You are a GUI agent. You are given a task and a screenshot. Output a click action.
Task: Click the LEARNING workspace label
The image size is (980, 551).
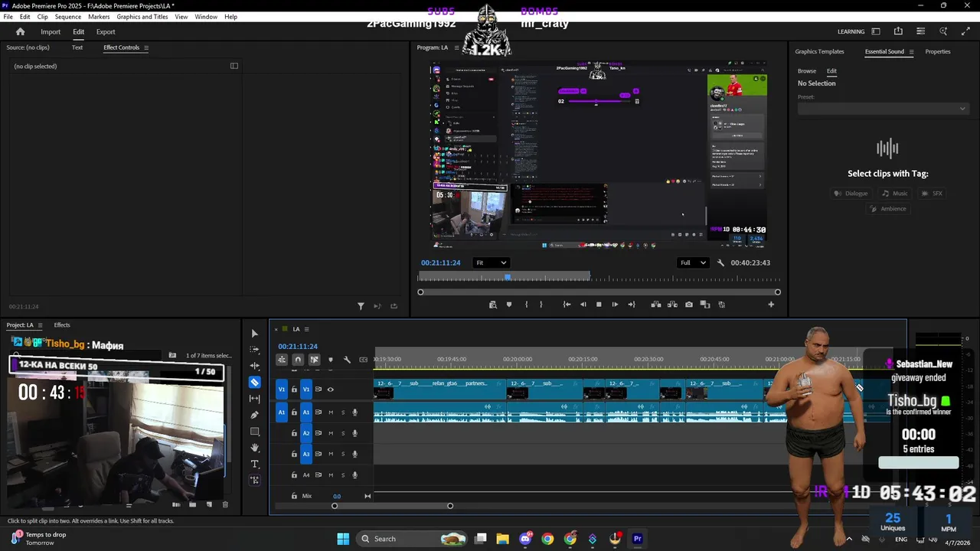(851, 31)
